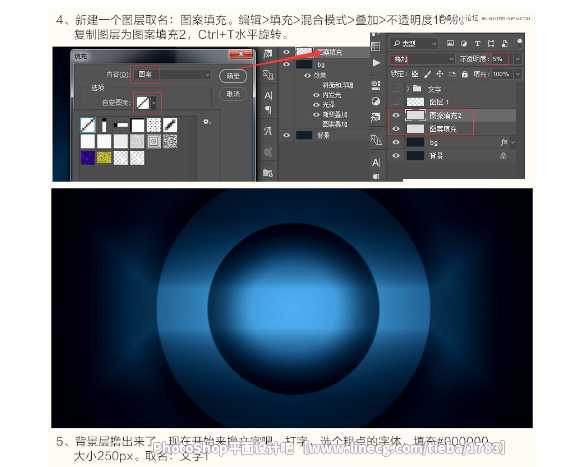
Task: Click 取消 button in Fill dialog
Action: (x=233, y=94)
